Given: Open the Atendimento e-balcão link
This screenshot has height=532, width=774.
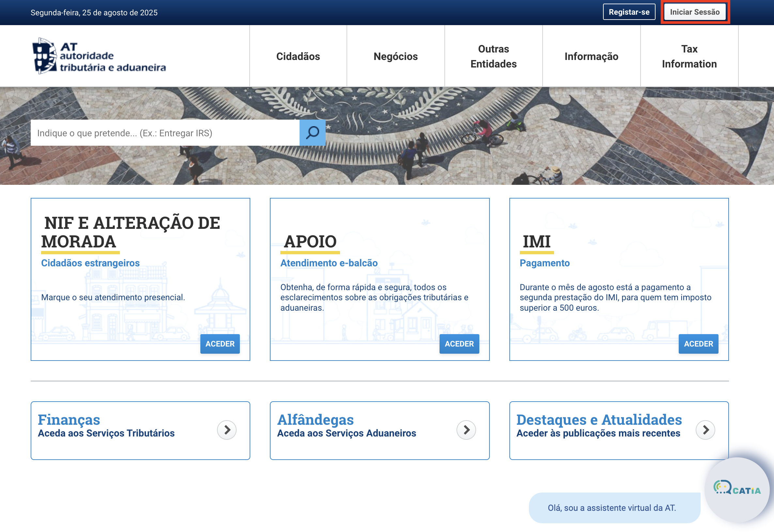Looking at the screenshot, I should click(x=329, y=263).
